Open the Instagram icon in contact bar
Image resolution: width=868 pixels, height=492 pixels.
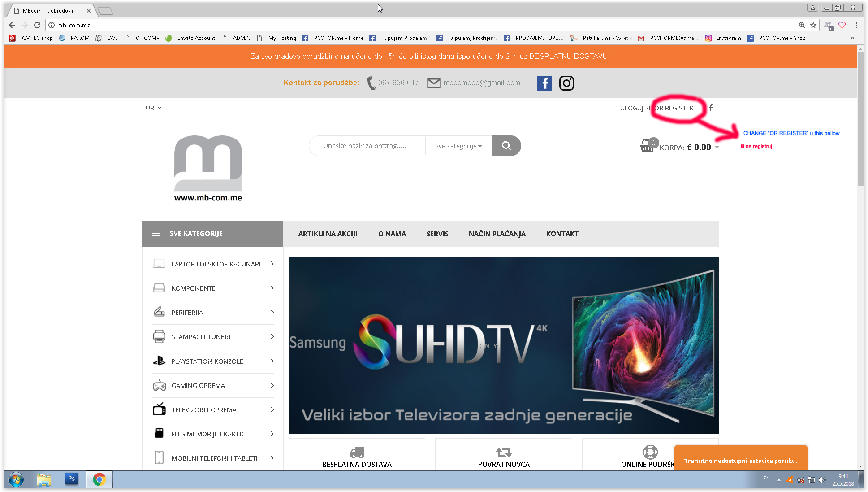pos(566,83)
